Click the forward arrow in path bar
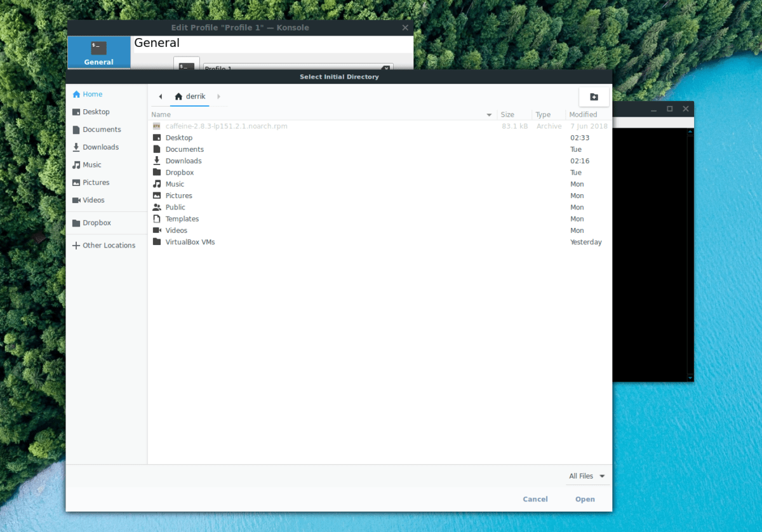The width and height of the screenshot is (762, 532). pos(218,96)
